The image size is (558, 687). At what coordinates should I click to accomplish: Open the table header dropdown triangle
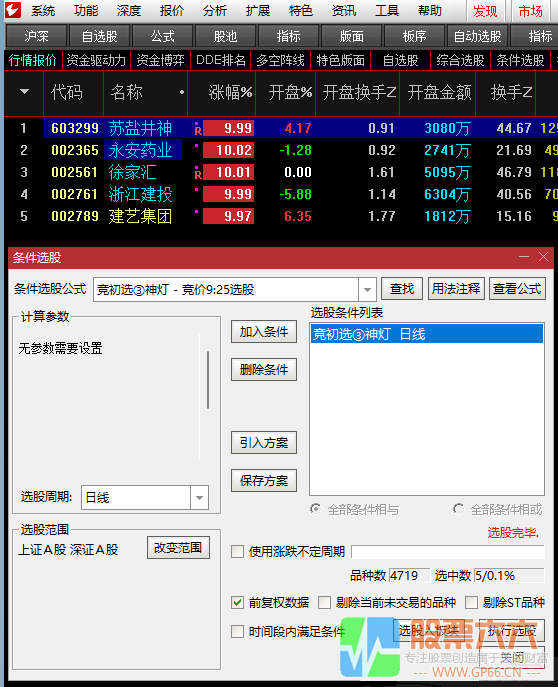(25, 92)
